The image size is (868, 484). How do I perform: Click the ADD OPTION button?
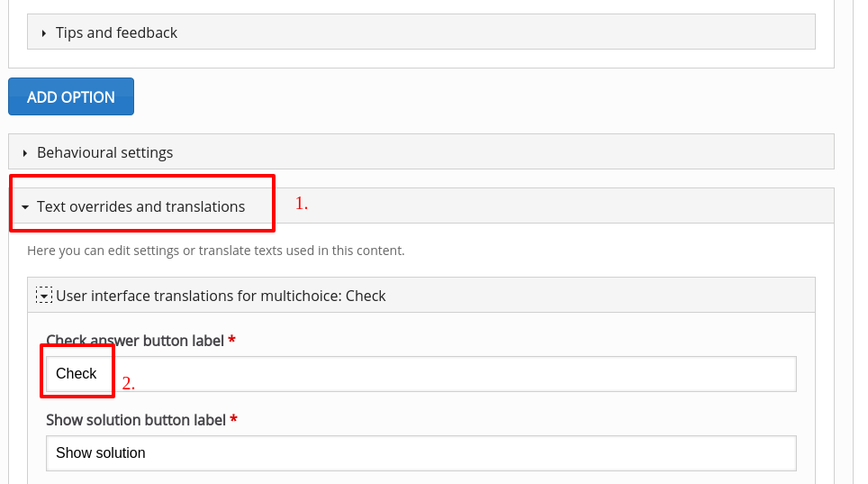71,96
